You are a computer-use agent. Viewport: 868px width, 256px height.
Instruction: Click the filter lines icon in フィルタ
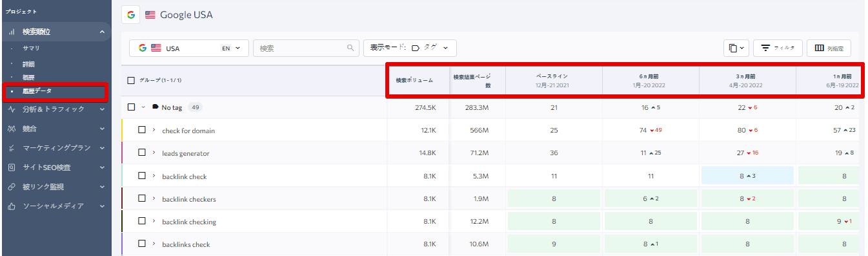click(765, 48)
